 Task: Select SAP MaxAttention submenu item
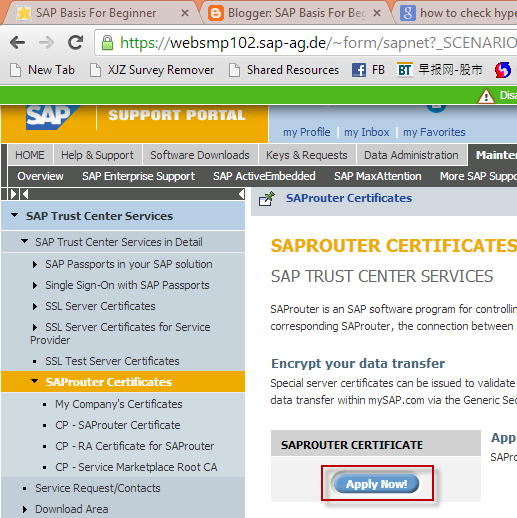pos(378,176)
